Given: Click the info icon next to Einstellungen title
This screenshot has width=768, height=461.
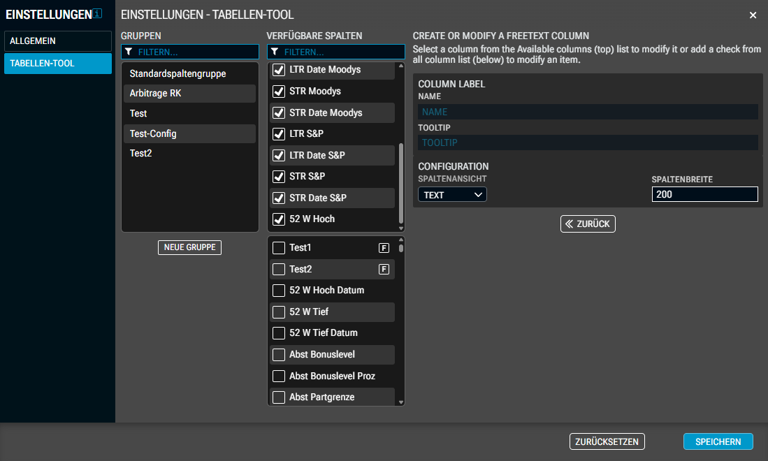Looking at the screenshot, I should click(98, 13).
